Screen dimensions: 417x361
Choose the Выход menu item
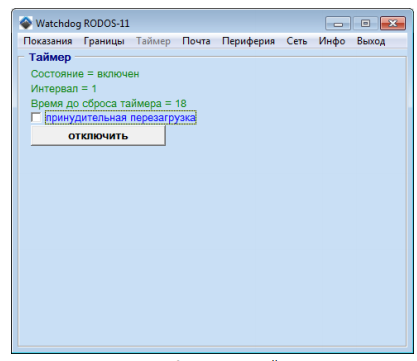click(x=371, y=41)
